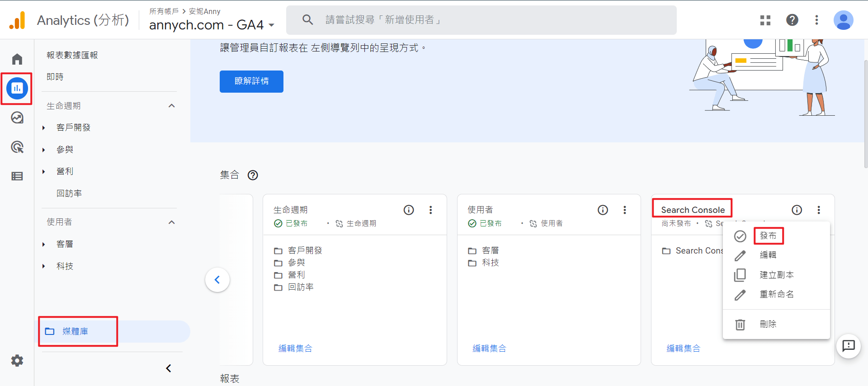Click 科技 folder in 使用者 card
This screenshot has height=386, width=868.
[x=490, y=263]
